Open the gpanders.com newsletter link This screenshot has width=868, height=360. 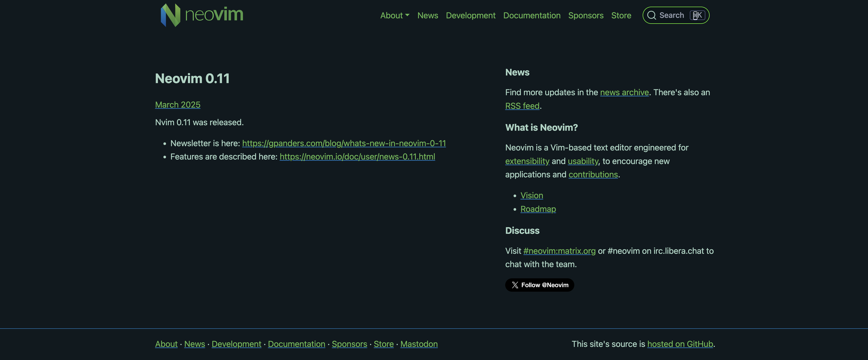(x=344, y=143)
